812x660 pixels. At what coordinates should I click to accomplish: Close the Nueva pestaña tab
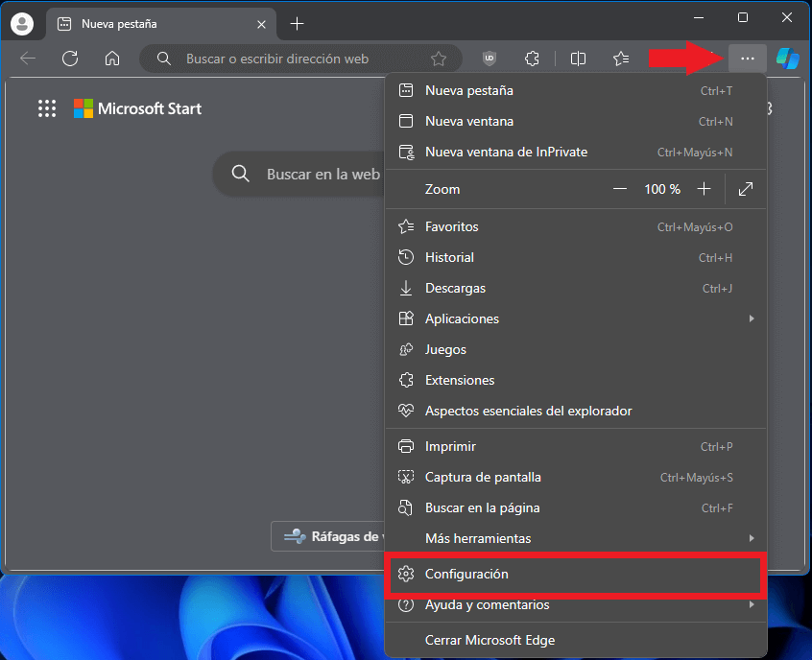coord(261,24)
